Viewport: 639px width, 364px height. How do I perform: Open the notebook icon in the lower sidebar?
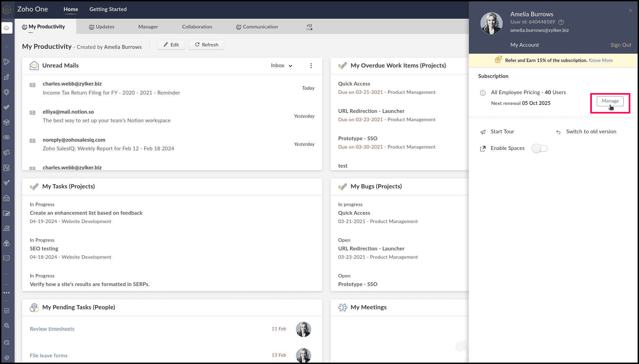coord(7,311)
